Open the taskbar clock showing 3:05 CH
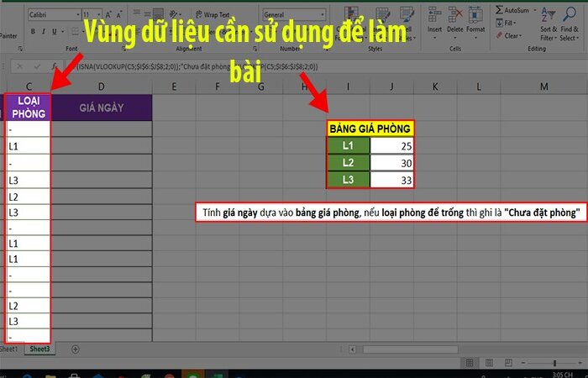Image resolution: width=588 pixels, height=378 pixels. click(x=563, y=375)
